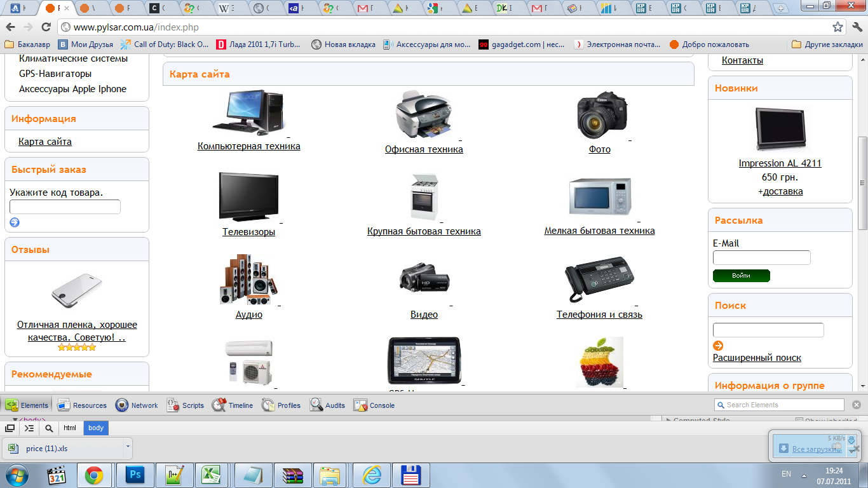
Task: Open the Audits panel
Action: [327, 405]
